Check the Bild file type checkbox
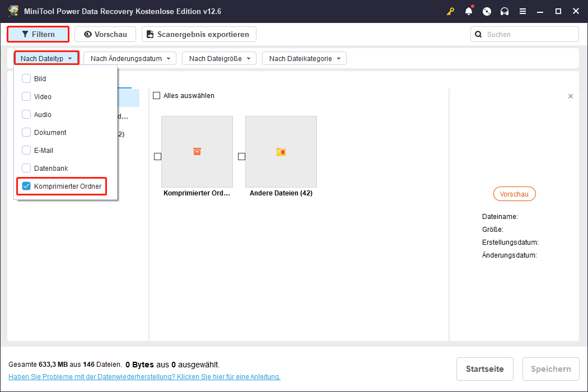Image resolution: width=588 pixels, height=392 pixels. [26, 78]
